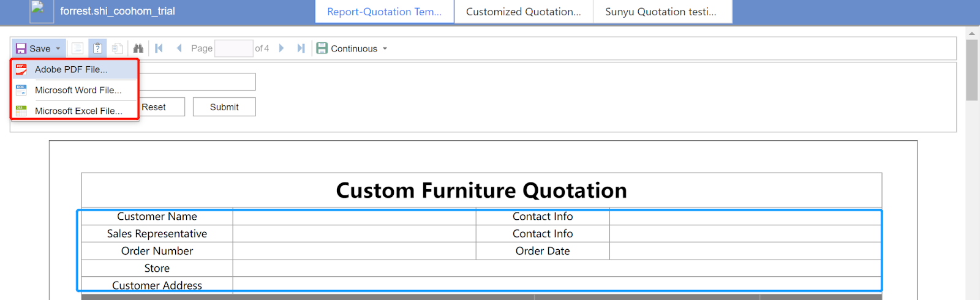The height and width of the screenshot is (300, 980).
Task: Expand the Continuous view mode dropdown
Action: tap(385, 48)
